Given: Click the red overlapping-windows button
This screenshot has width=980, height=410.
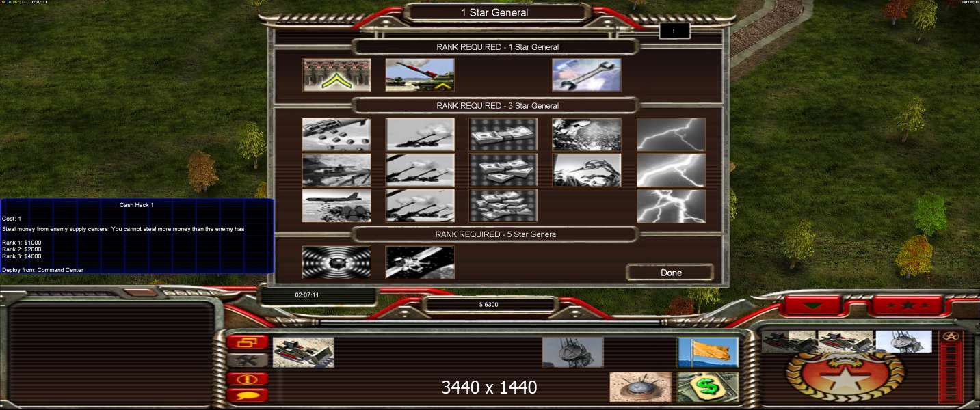Looking at the screenshot, I should point(248,342).
